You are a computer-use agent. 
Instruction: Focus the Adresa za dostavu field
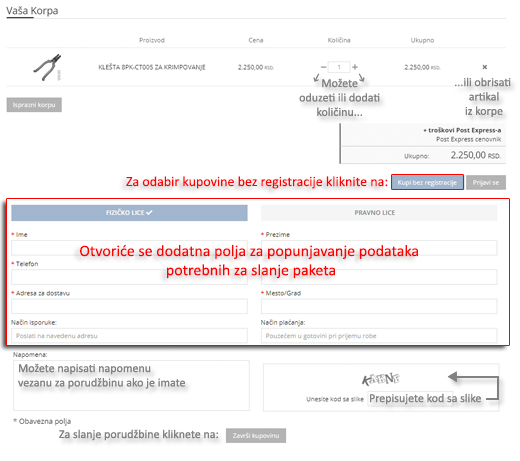[129, 306]
